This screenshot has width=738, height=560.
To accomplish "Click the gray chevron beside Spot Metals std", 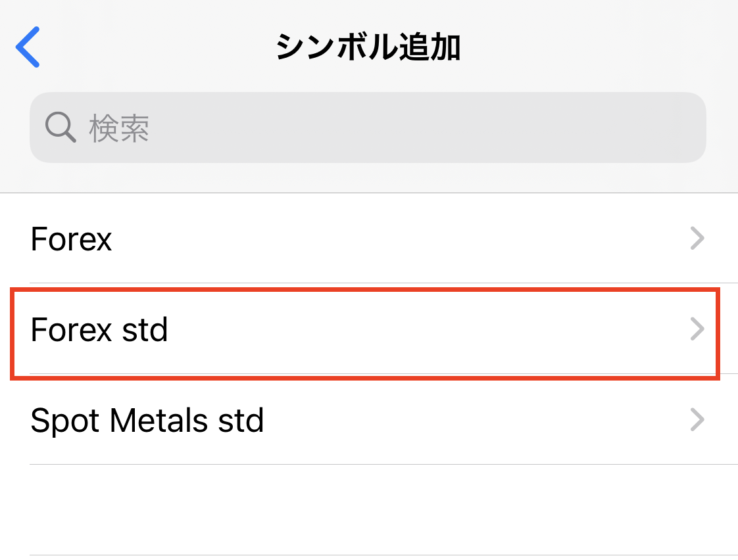I will tap(697, 420).
